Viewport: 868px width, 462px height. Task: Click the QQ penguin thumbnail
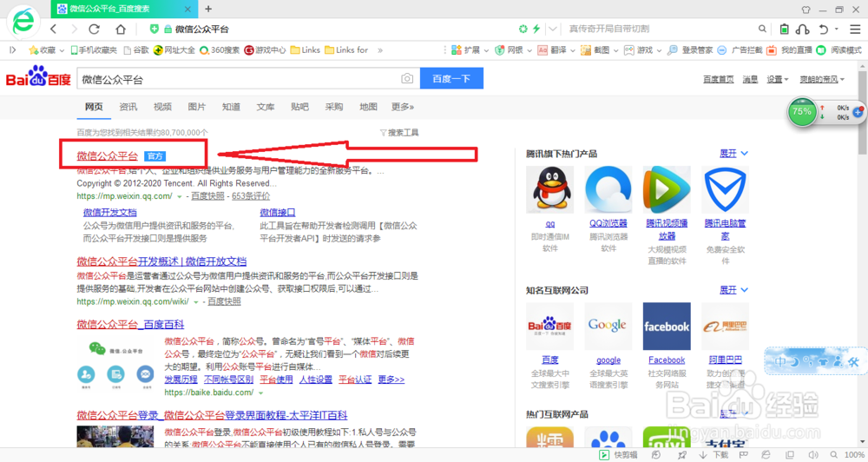550,189
